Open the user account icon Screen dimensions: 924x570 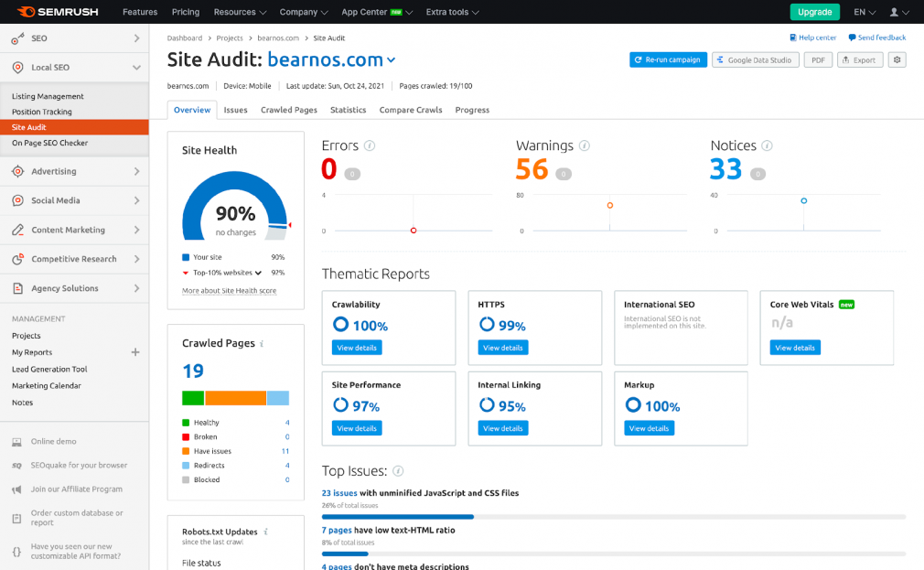pos(894,12)
